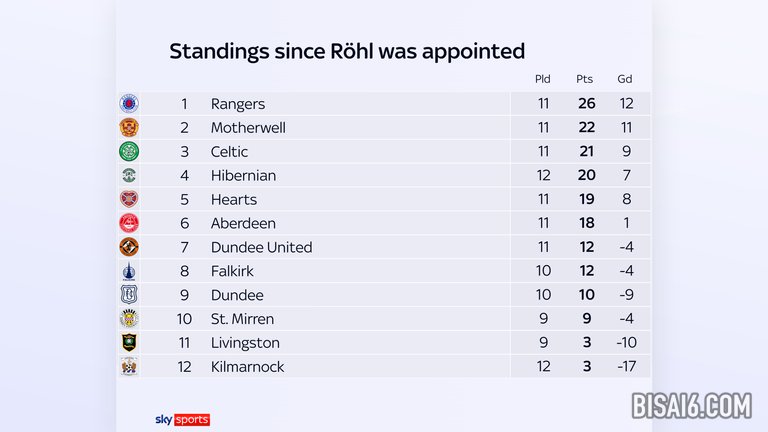Click the Sky Sports logo
Image resolution: width=768 pixels, height=432 pixels.
click(183, 419)
